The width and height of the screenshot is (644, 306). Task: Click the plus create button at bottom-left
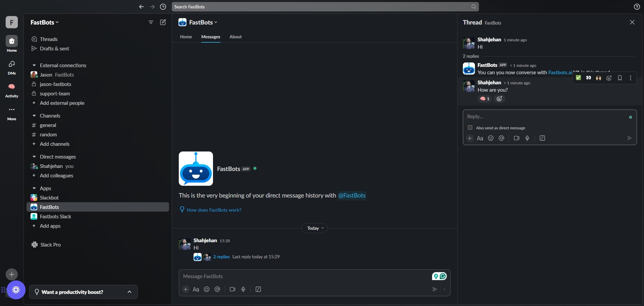coord(12,274)
